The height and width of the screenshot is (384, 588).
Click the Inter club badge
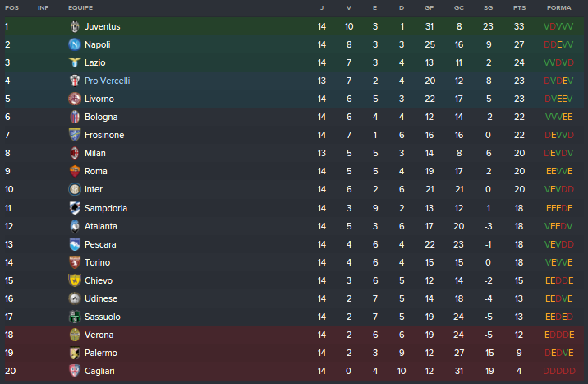click(x=75, y=189)
